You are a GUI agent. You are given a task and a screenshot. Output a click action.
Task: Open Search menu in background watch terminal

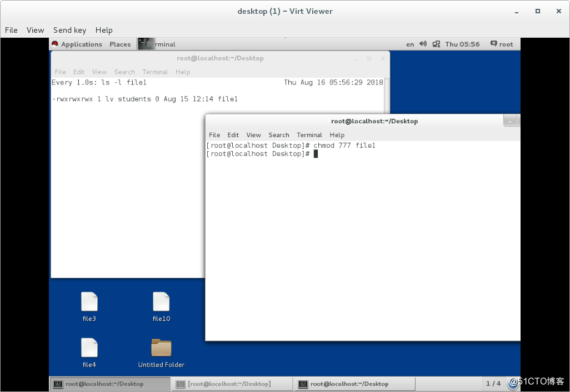point(124,72)
